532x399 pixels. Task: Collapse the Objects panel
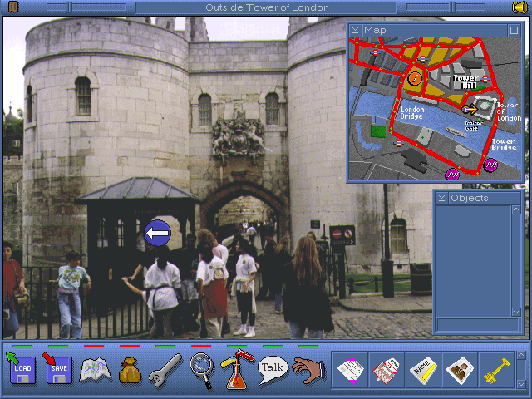(x=441, y=198)
